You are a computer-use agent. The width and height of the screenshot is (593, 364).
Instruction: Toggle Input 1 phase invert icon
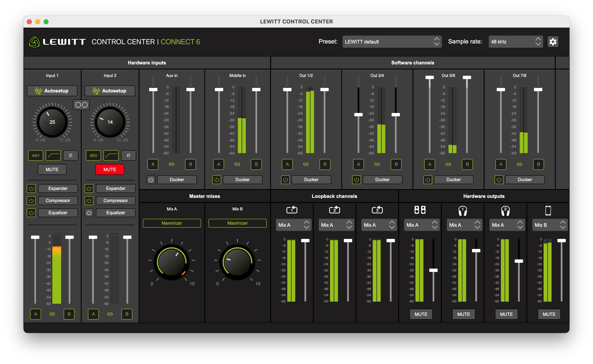pyautogui.click(x=71, y=155)
